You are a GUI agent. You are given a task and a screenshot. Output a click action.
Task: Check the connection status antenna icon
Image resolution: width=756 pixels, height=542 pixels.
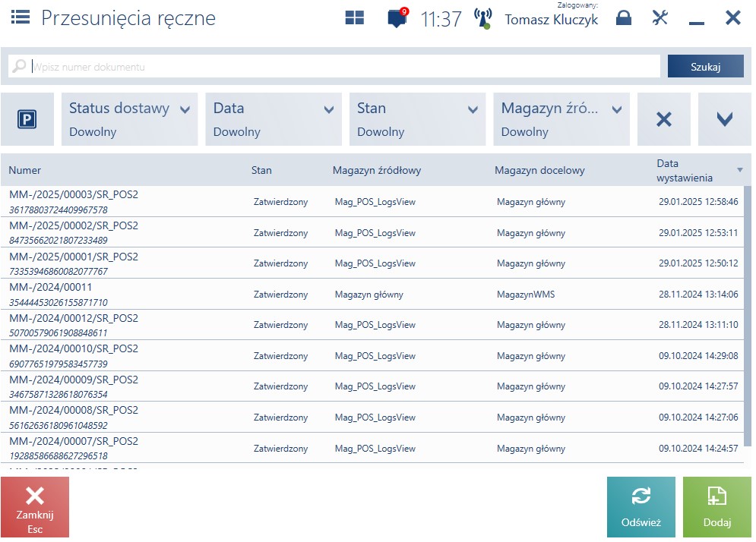point(482,18)
